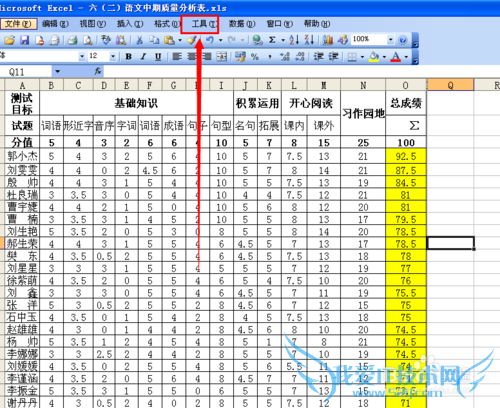This screenshot has width=500, height=408.
Task: Click the AutoSum sigma icon
Action: pos(272,40)
